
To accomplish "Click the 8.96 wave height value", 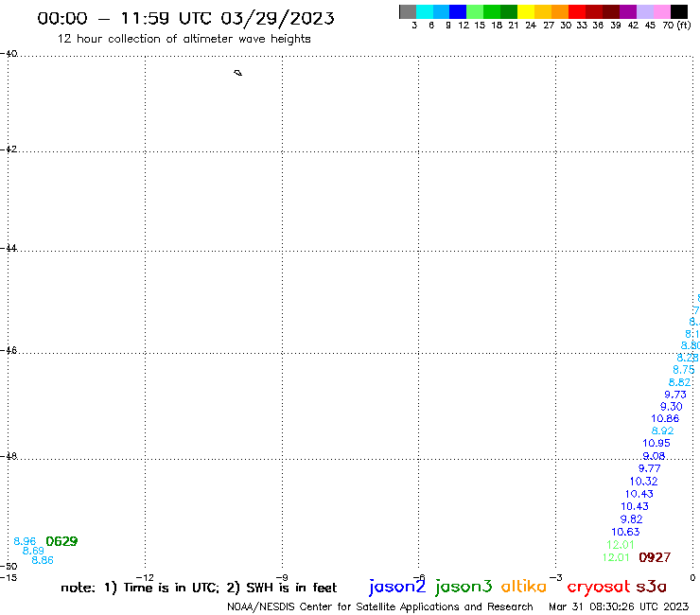I will pyautogui.click(x=25, y=541).
